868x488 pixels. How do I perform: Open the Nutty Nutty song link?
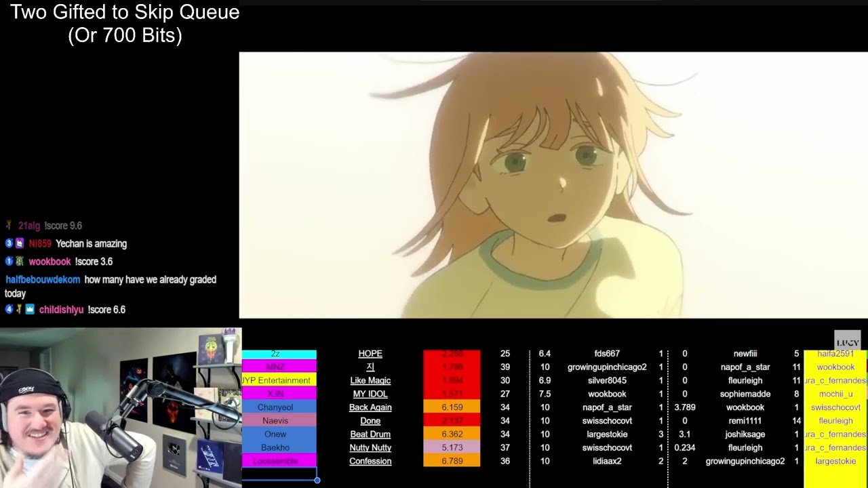(x=370, y=448)
